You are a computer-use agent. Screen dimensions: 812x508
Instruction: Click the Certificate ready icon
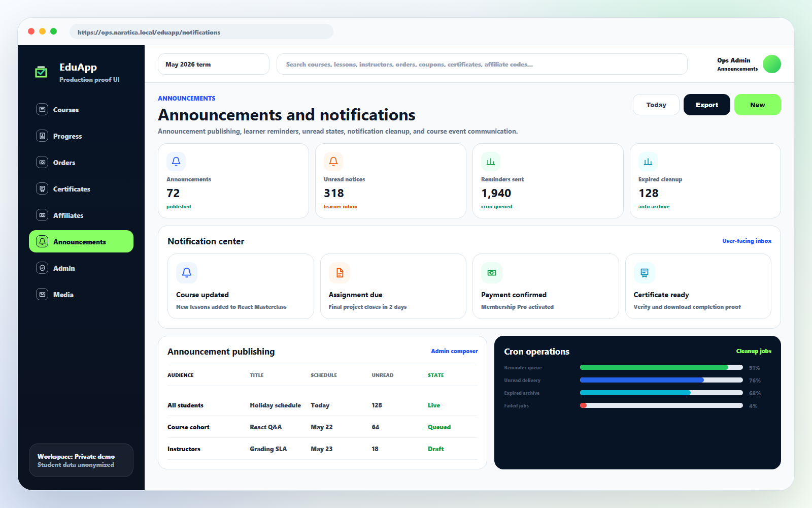[x=645, y=273]
